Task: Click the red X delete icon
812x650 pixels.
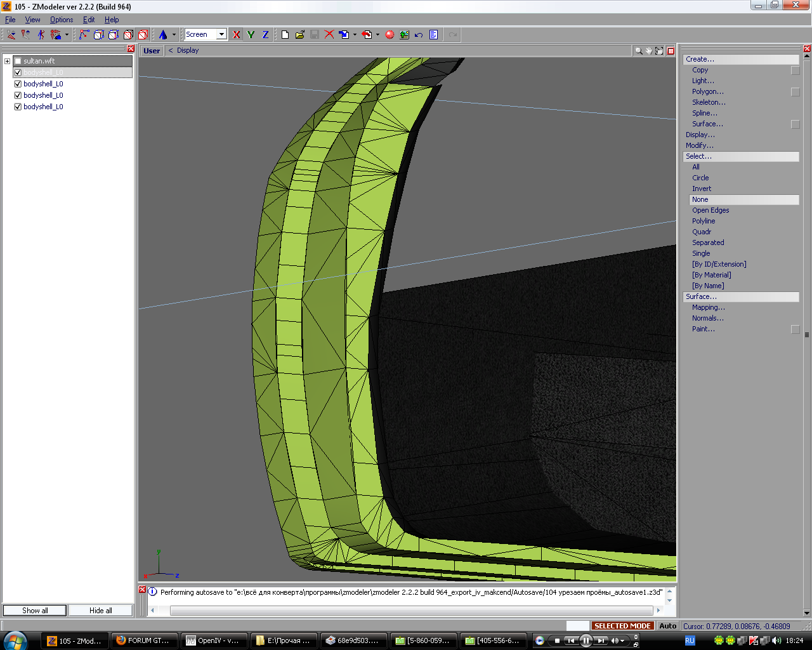Action: (x=329, y=35)
